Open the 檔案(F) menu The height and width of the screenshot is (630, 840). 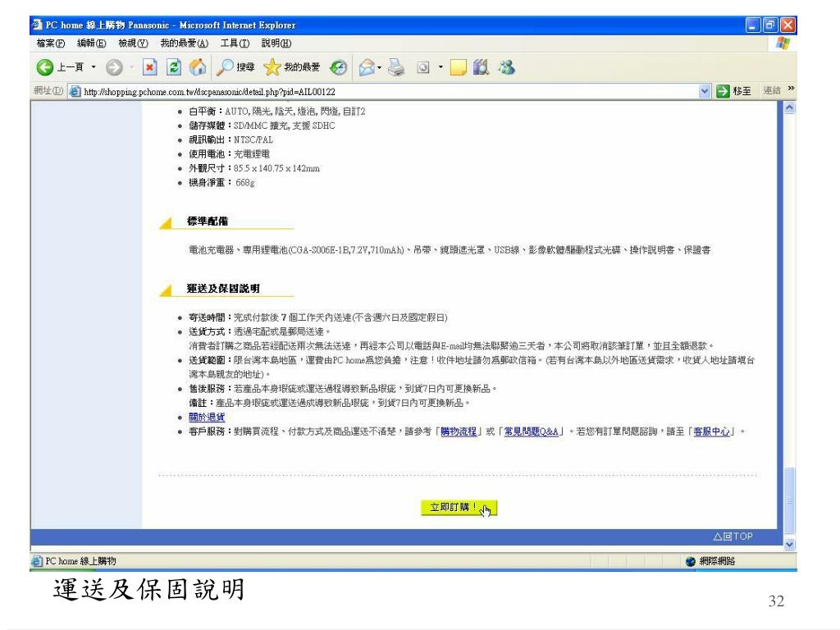coord(50,43)
